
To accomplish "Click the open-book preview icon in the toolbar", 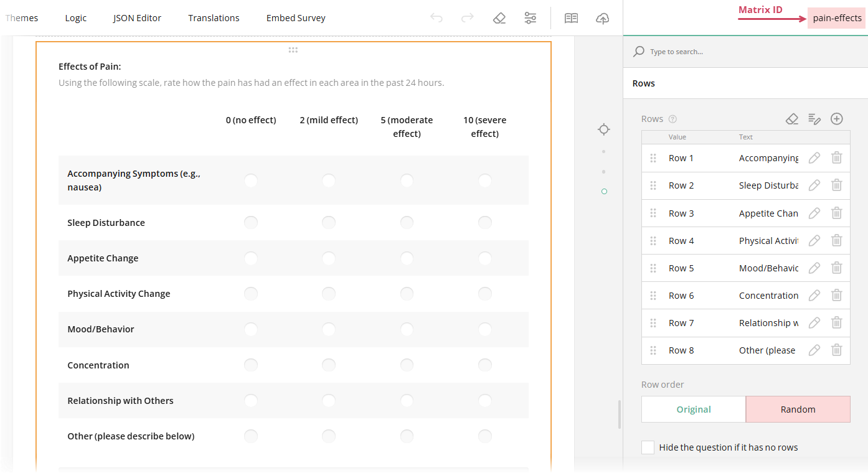I will (x=571, y=18).
